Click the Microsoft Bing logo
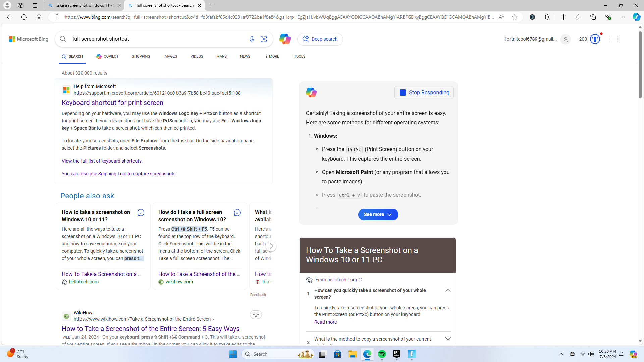The width and height of the screenshot is (644, 362). [29, 39]
